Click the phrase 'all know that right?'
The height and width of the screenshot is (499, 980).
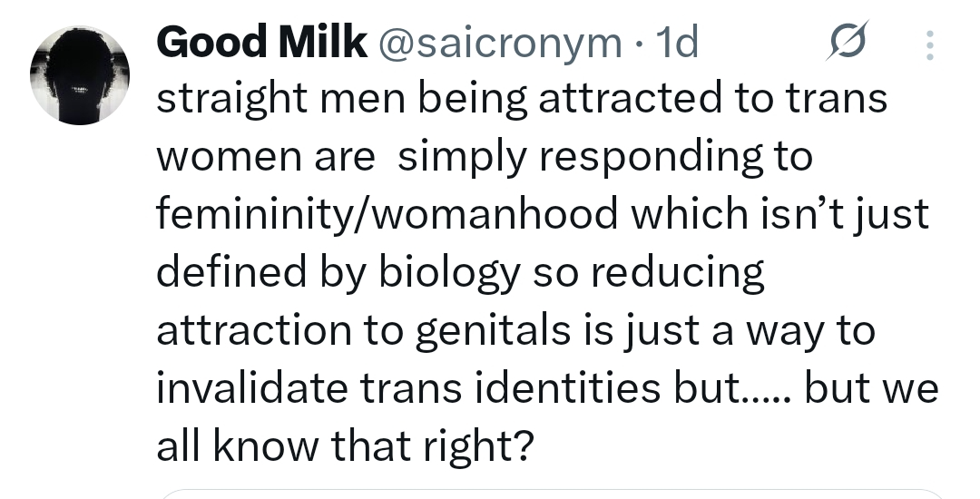coord(344,447)
